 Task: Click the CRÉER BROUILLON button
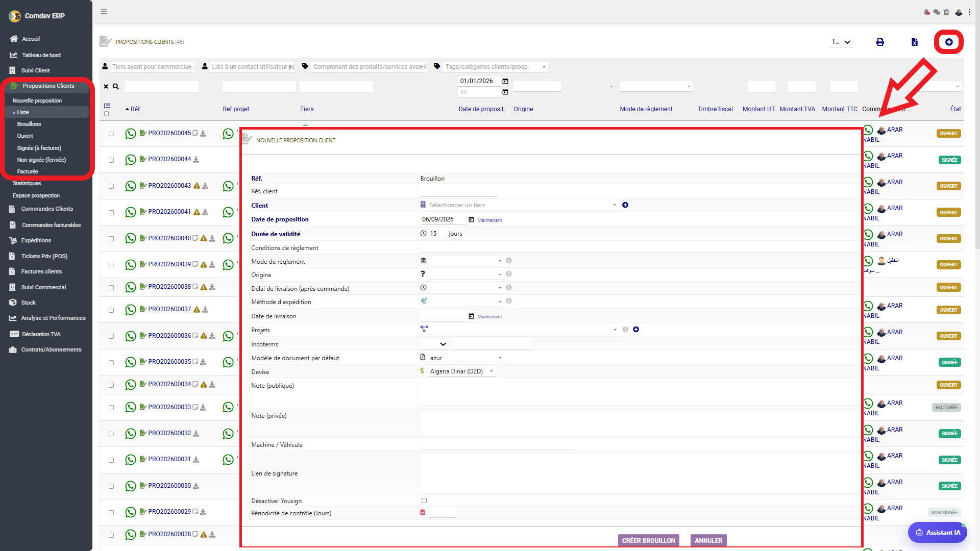(648, 541)
